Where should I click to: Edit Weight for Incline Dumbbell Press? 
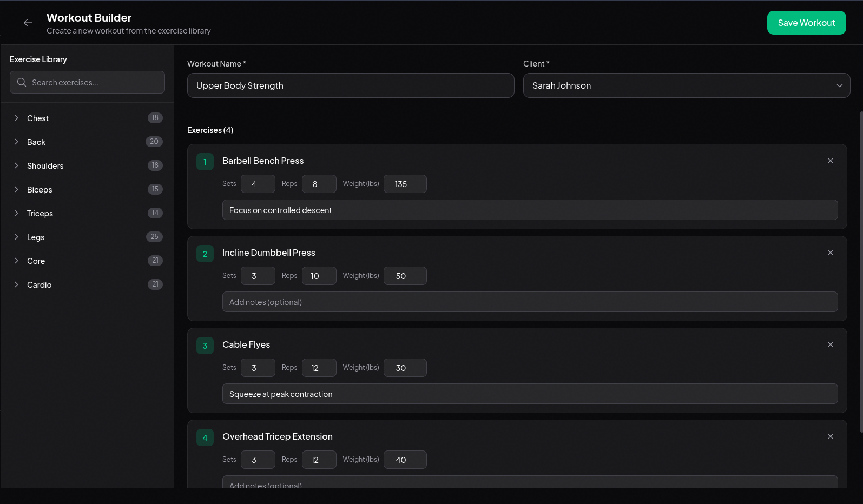click(405, 276)
